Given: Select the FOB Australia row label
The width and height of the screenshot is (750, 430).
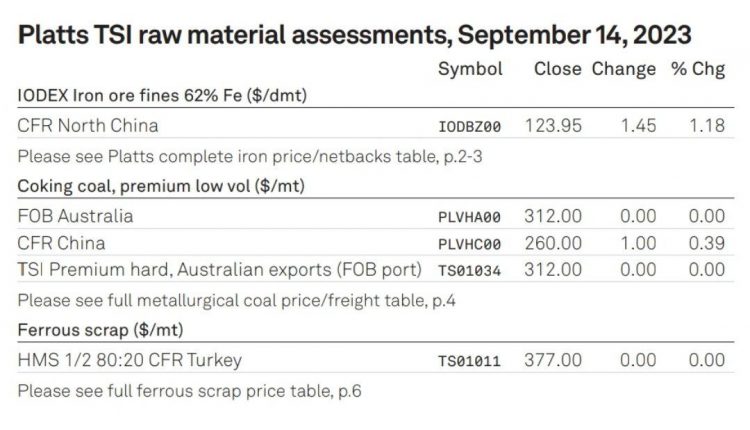Looking at the screenshot, I should pyautogui.click(x=76, y=216).
